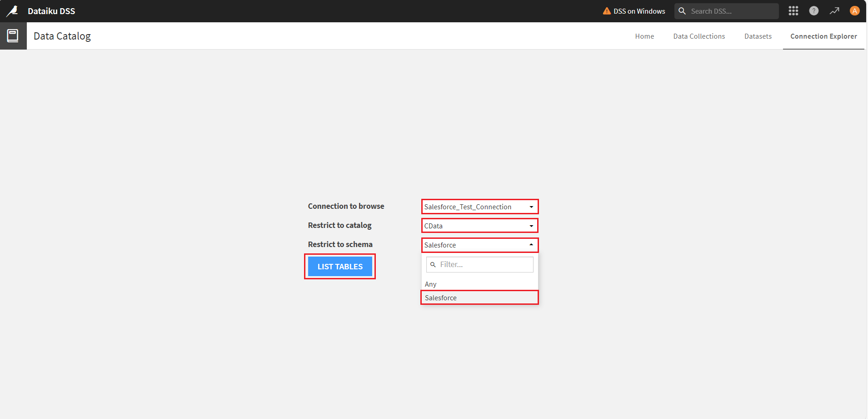Screen dimensions: 868x419
Task: Expand the Connection to browse dropdown
Action: coord(479,207)
